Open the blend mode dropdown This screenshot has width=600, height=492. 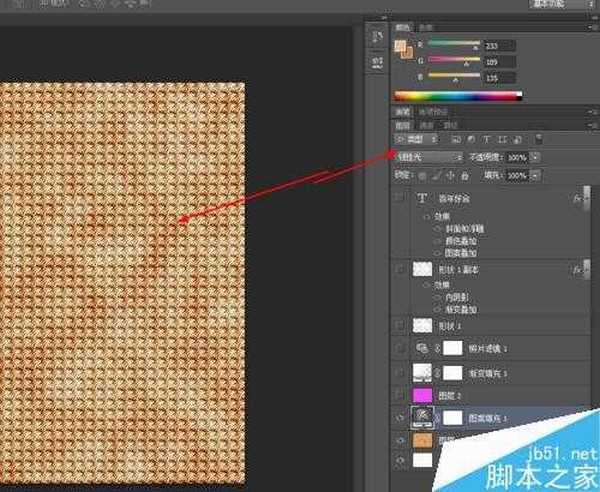tap(430, 158)
